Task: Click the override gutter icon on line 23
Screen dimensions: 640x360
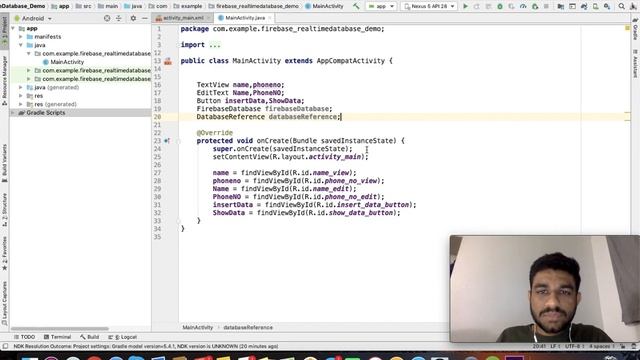Action: point(167,141)
